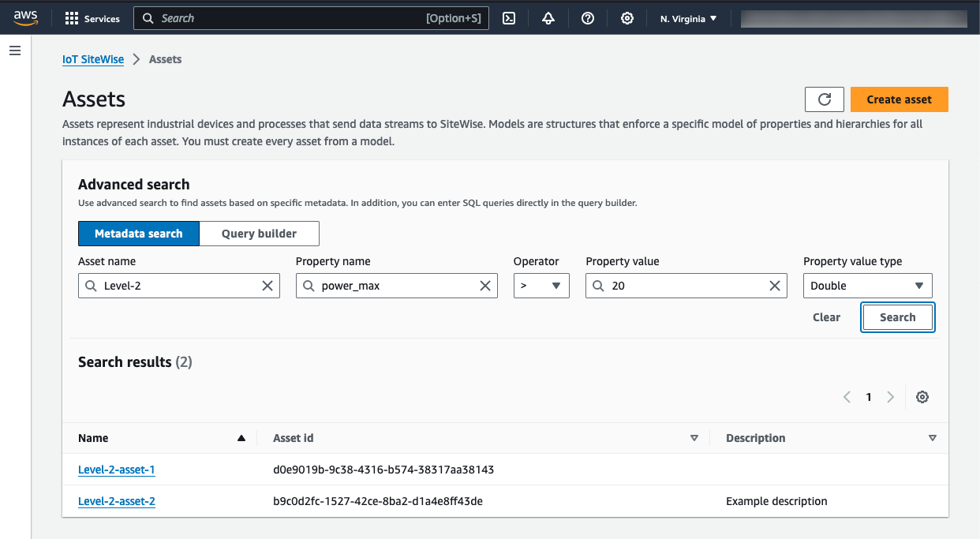Screen dimensions: 980x539
Task: Open search results table preferences gear
Action: 922,397
